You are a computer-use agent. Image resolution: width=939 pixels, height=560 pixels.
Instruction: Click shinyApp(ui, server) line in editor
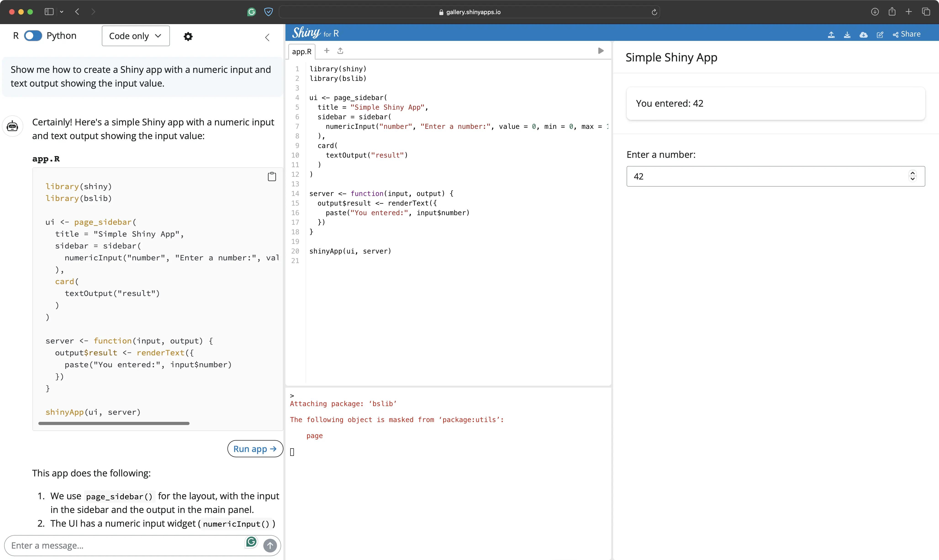pyautogui.click(x=350, y=251)
